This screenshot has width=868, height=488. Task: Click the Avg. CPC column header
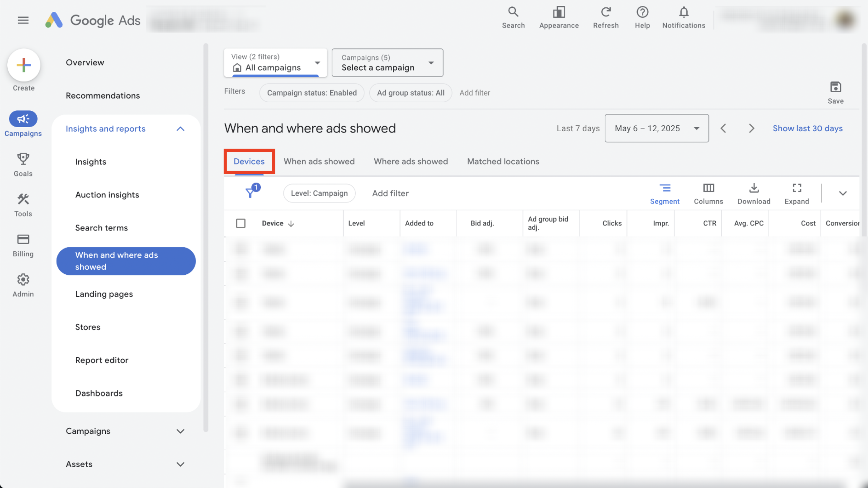pos(749,223)
